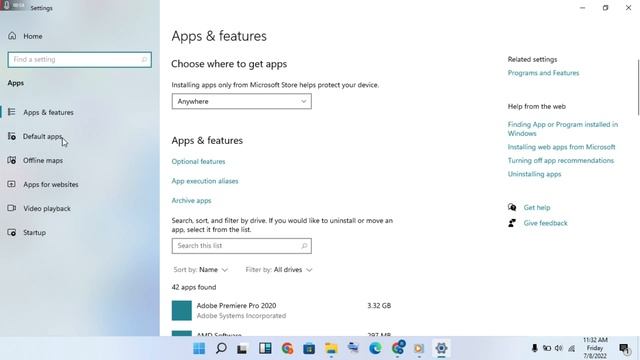
Task: Click the volume speaker tray icon
Action: (559, 348)
